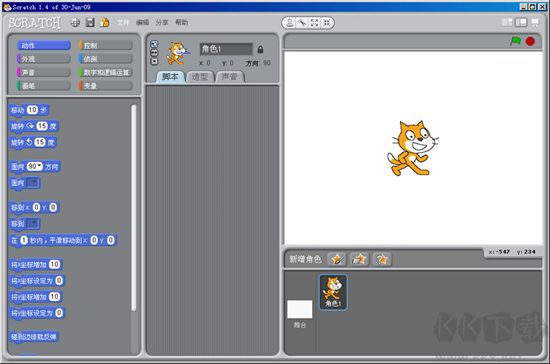
Task: Click the SCRATCH logo
Action: point(34,23)
